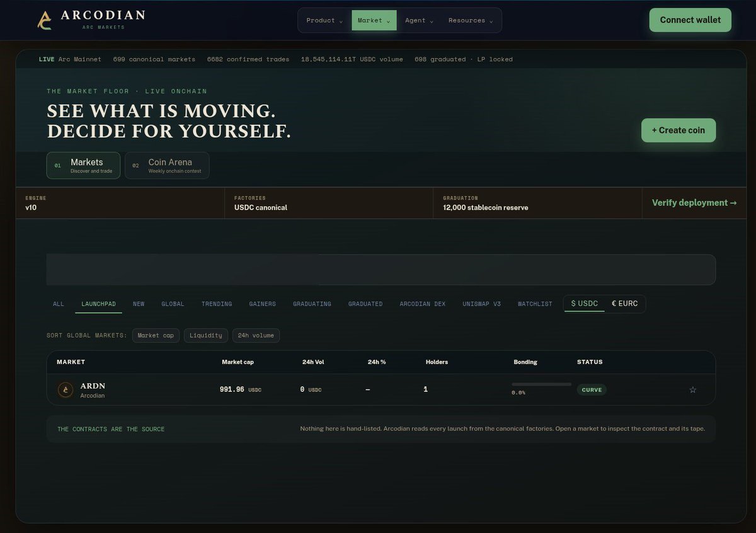The width and height of the screenshot is (756, 533).
Task: Expand the Resources dropdown menu
Action: coord(471,20)
